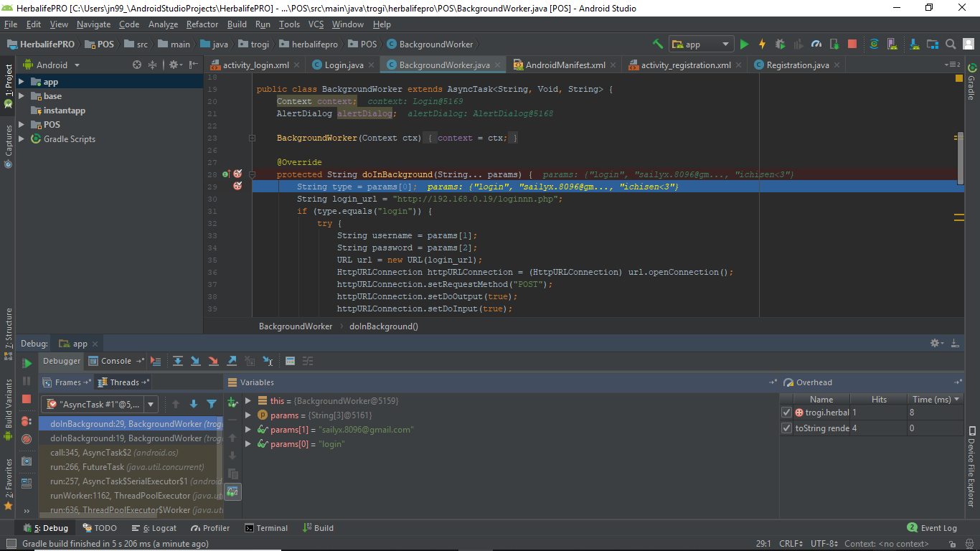Select frame call:345, AsyncTask$2
Screen dimensions: 980x551
pos(130,453)
